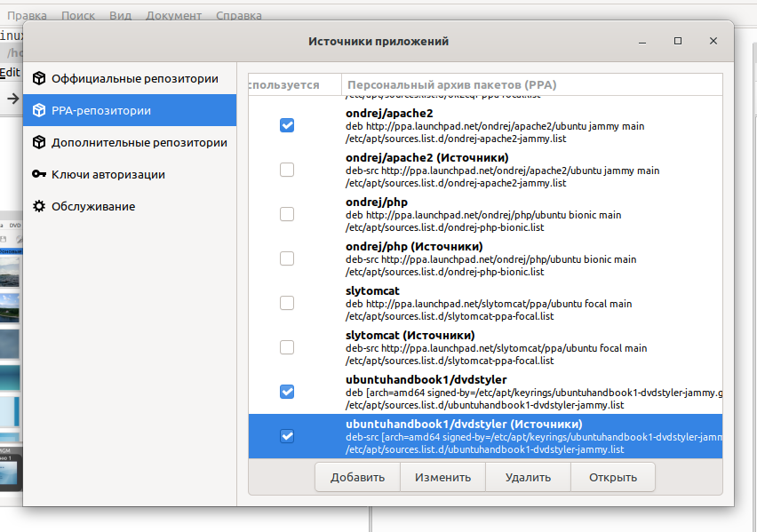Open Поиск menu in background editor
The width and height of the screenshot is (757, 532).
[78, 15]
